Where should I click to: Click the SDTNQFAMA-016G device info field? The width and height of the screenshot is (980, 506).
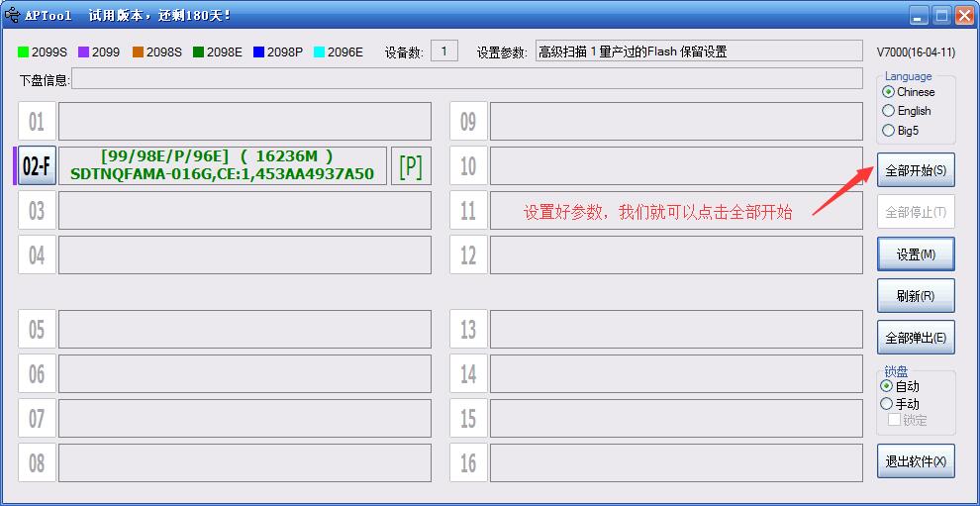[223, 166]
